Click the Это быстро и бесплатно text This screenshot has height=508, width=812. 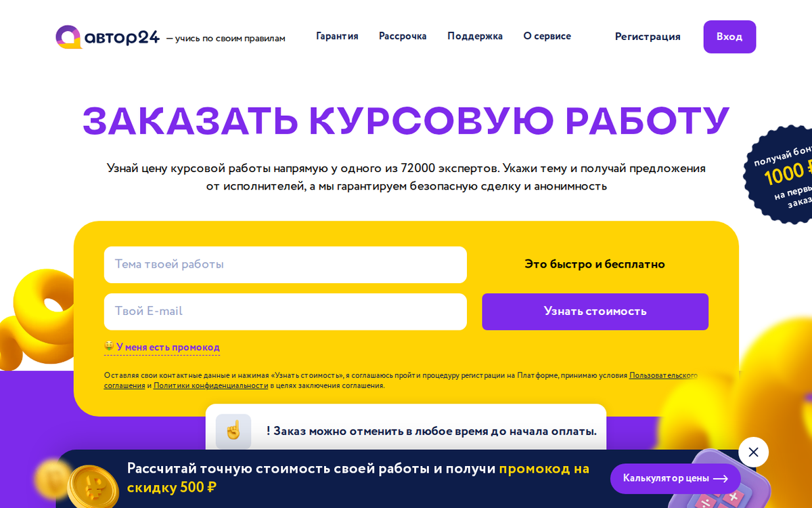[595, 264]
